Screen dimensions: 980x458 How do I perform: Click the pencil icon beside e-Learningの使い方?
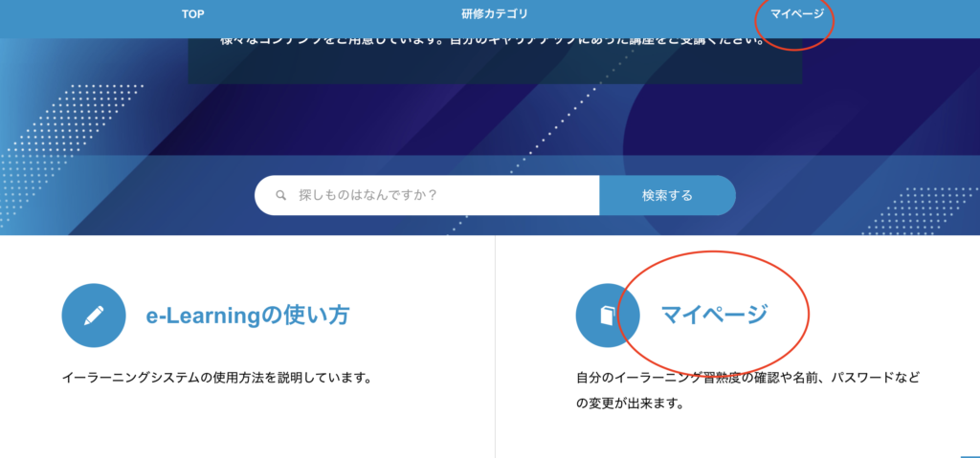coord(94,316)
